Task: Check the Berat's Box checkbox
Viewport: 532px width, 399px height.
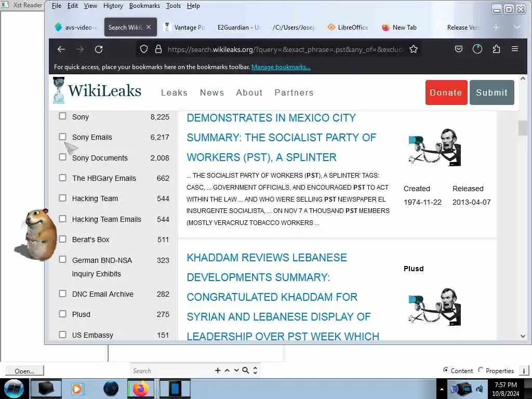Action: click(x=62, y=239)
